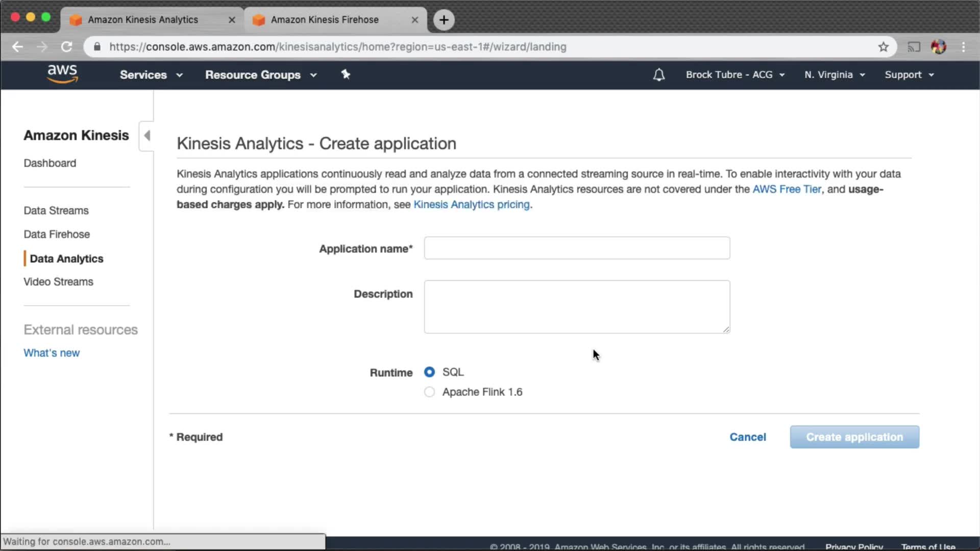Screen dimensions: 980x551
Task: Click the cast screen icon
Action: pyautogui.click(x=914, y=47)
